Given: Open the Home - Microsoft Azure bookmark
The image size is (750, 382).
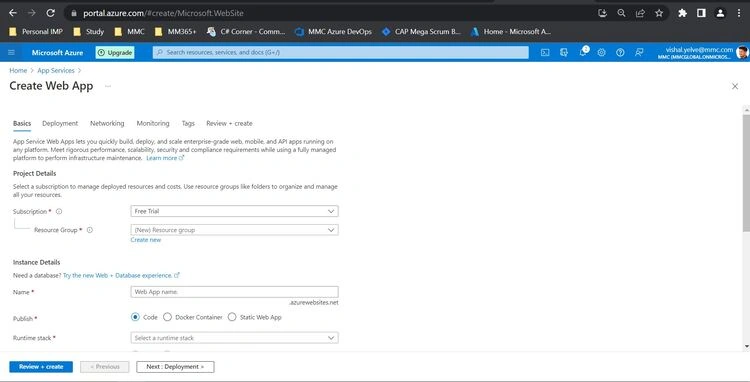Looking at the screenshot, I should (x=511, y=32).
